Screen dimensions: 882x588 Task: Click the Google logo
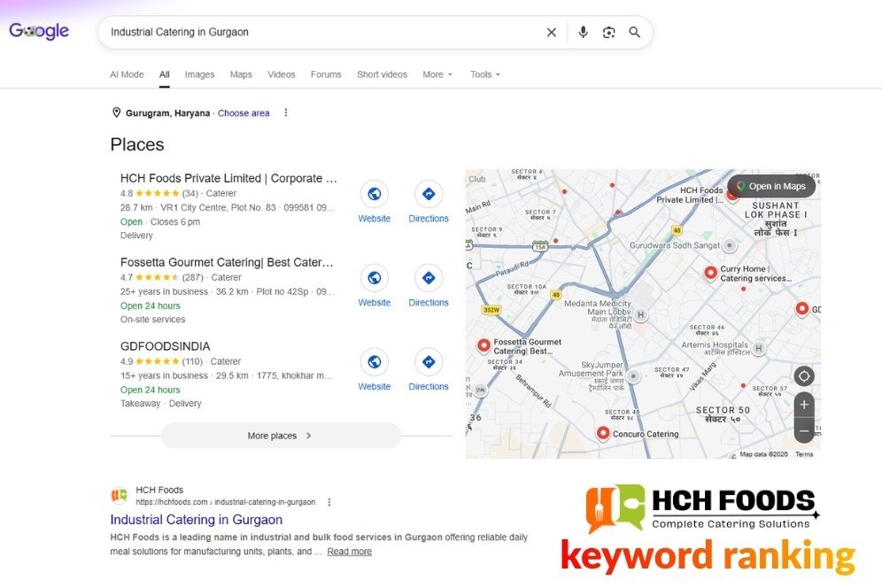click(x=39, y=31)
